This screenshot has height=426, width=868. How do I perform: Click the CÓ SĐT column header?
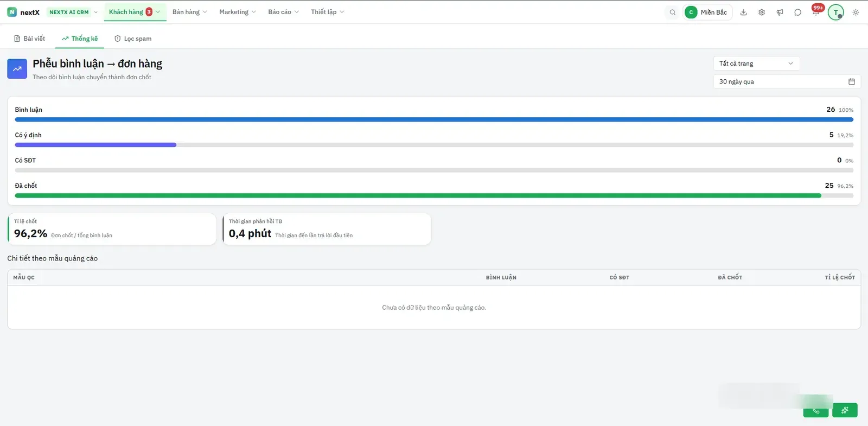(x=619, y=277)
